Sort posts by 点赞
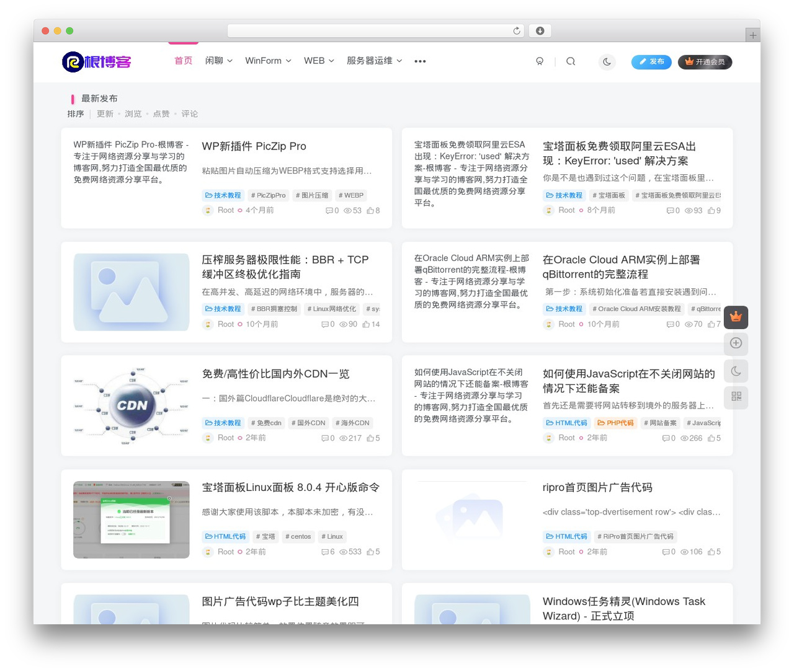 (161, 114)
